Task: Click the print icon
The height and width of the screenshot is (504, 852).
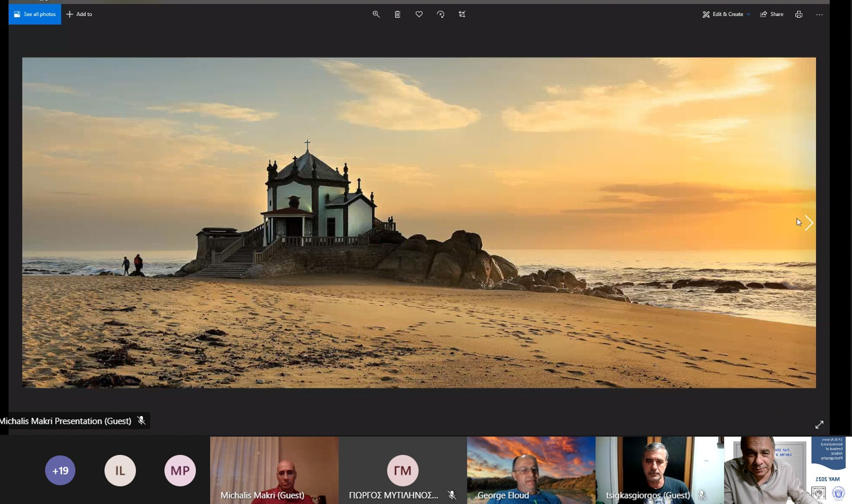Action: click(x=798, y=14)
